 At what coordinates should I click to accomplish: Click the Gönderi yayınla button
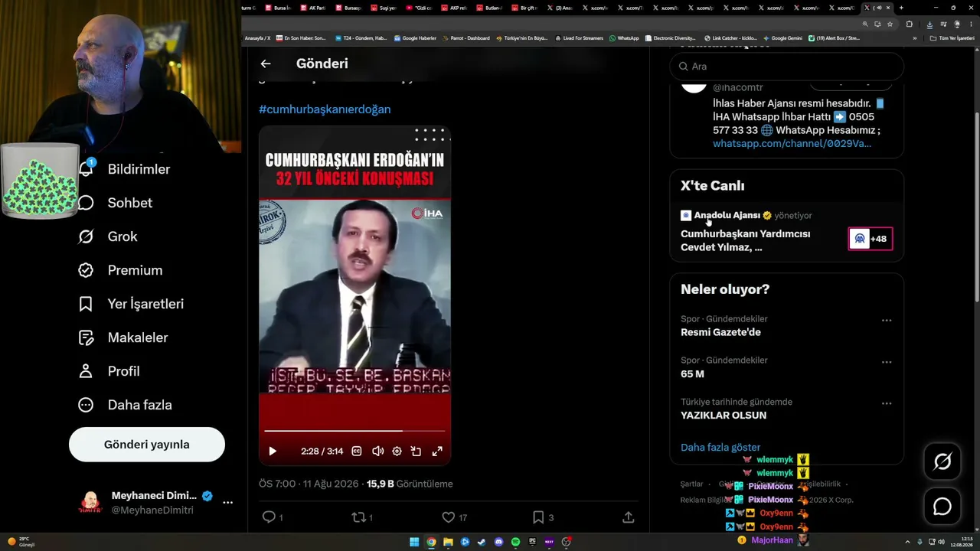pyautogui.click(x=147, y=445)
